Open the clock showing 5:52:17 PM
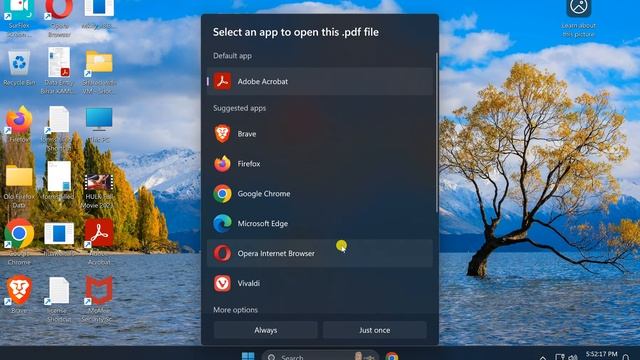 tap(601, 355)
